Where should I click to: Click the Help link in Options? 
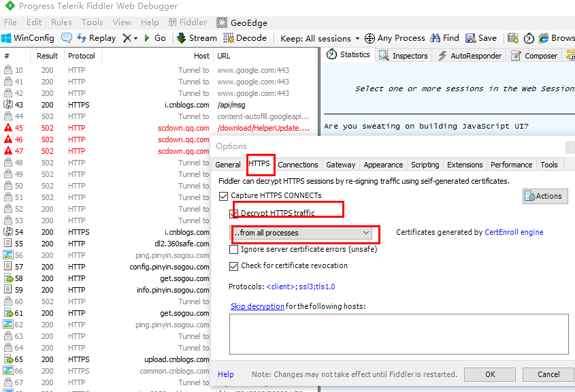[225, 374]
